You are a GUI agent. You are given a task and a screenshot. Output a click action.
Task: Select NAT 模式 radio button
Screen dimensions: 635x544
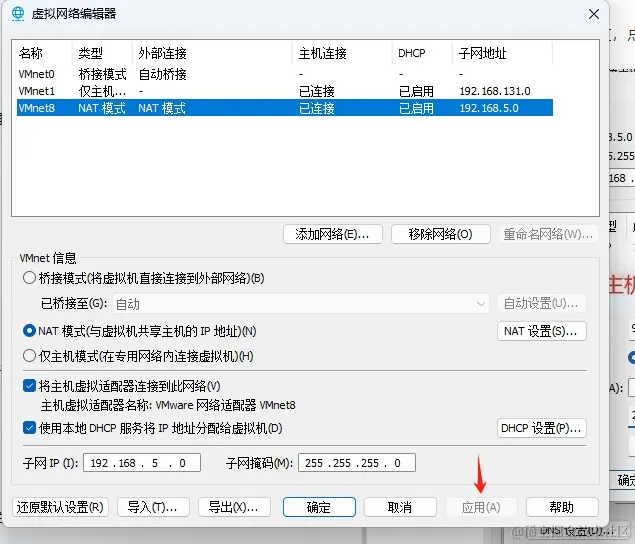click(29, 331)
